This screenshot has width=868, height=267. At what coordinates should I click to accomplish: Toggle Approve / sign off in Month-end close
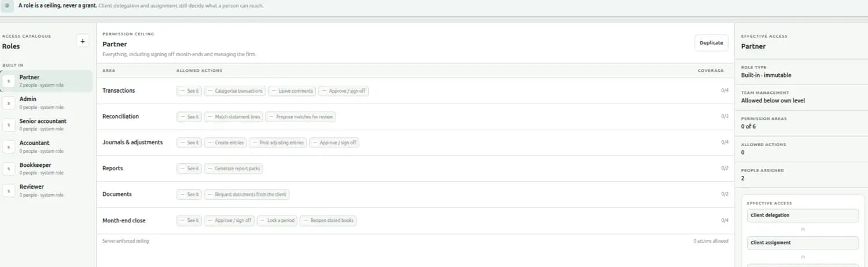(229, 221)
